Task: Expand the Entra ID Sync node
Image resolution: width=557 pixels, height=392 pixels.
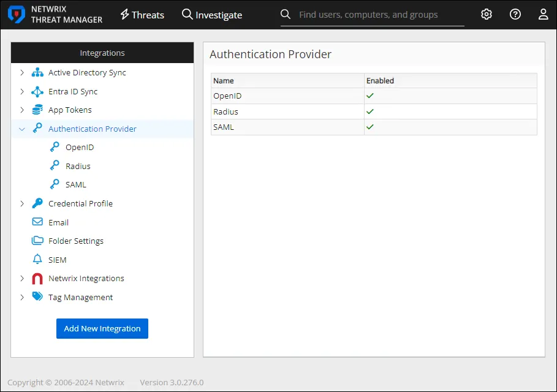Action: tap(22, 91)
